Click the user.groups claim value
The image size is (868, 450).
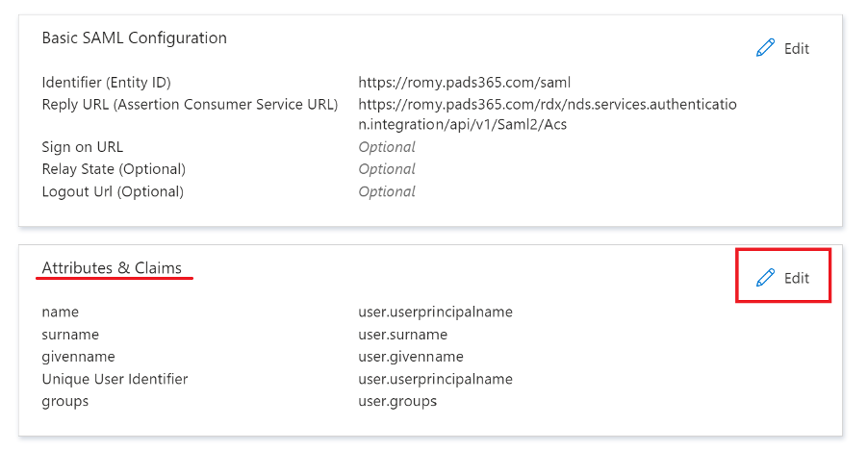pyautogui.click(x=397, y=401)
